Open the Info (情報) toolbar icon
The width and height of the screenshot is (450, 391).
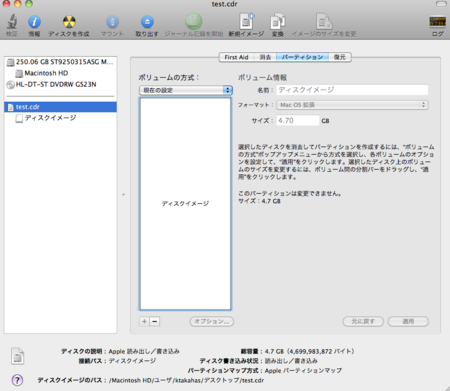34,22
